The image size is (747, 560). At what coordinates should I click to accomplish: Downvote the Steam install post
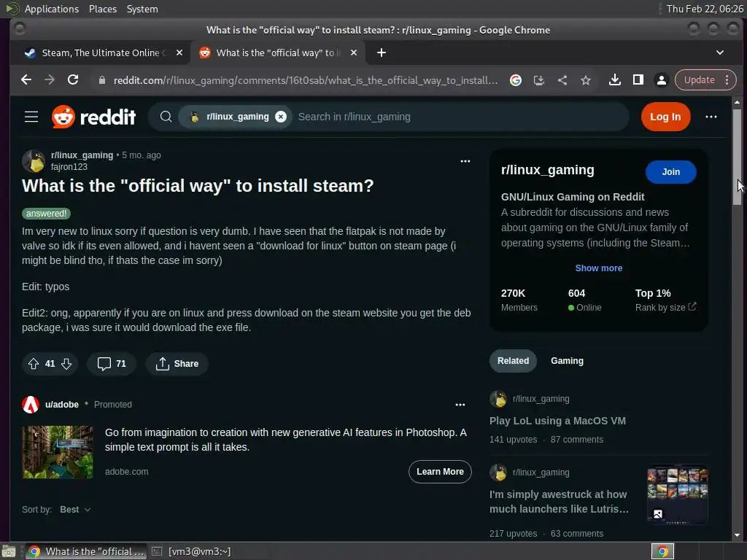pos(66,364)
